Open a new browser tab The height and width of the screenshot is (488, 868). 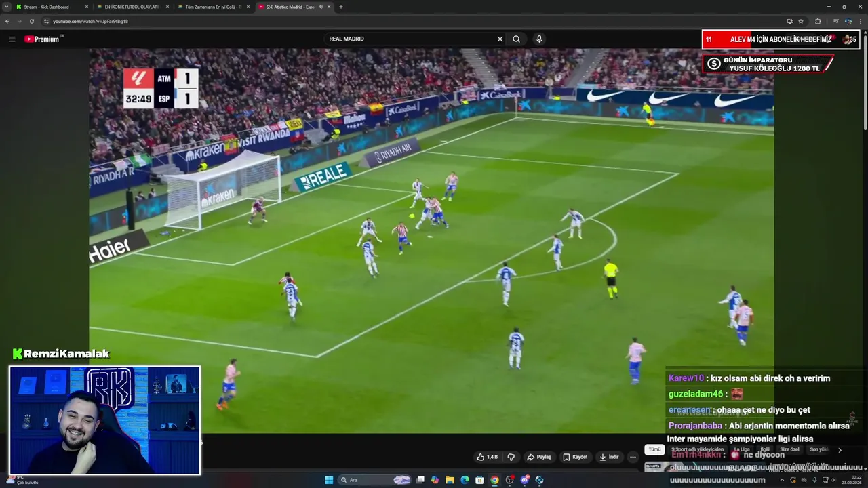coord(340,7)
